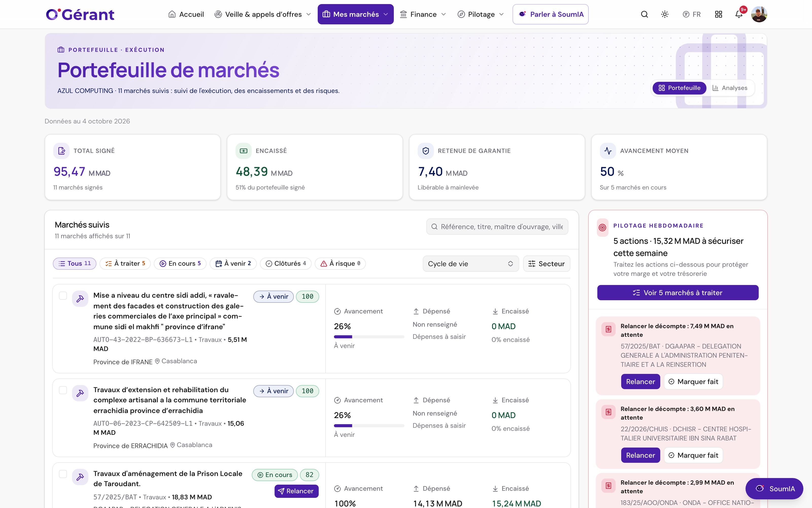The height and width of the screenshot is (508, 812).
Task: Click the Pilotage hebdomadaire target icon
Action: coord(603,228)
